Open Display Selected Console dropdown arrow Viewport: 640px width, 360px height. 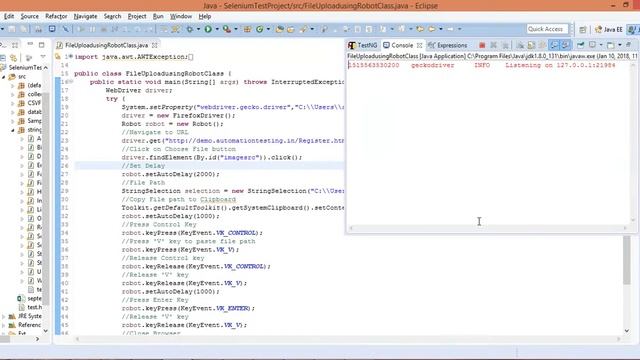pyautogui.click(x=601, y=45)
